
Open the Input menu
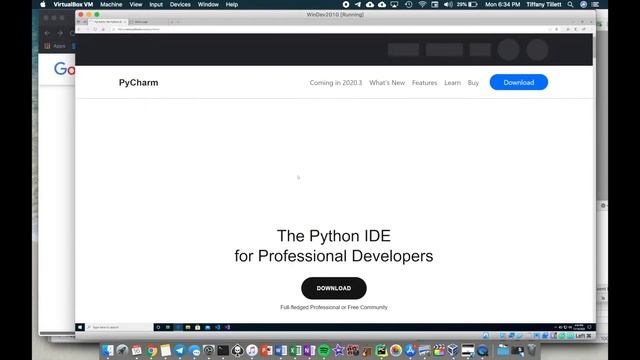pos(156,4)
